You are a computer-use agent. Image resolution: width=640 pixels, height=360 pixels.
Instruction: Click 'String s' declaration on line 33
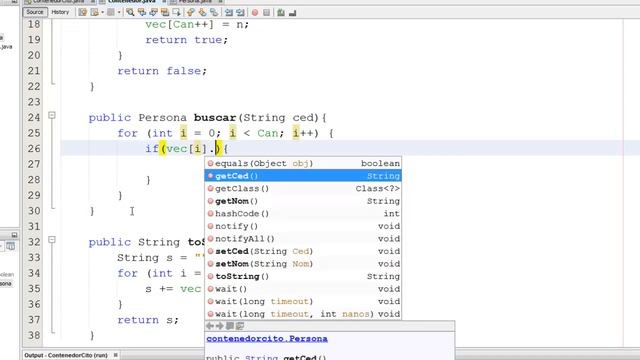point(145,258)
